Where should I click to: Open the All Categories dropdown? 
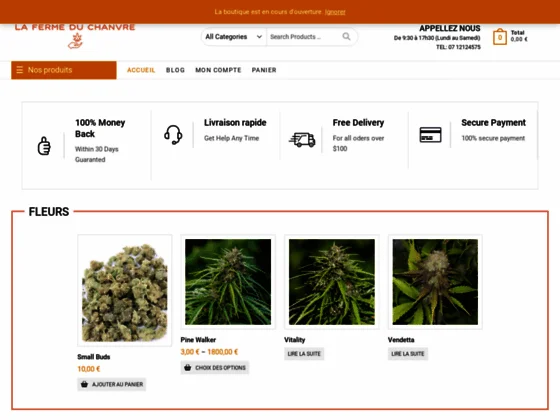[234, 37]
